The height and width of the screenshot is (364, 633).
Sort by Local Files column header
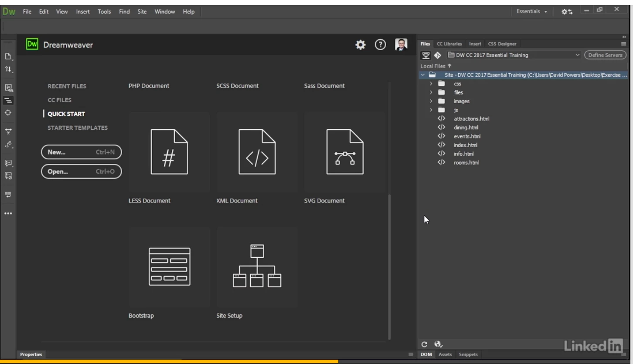coord(436,66)
